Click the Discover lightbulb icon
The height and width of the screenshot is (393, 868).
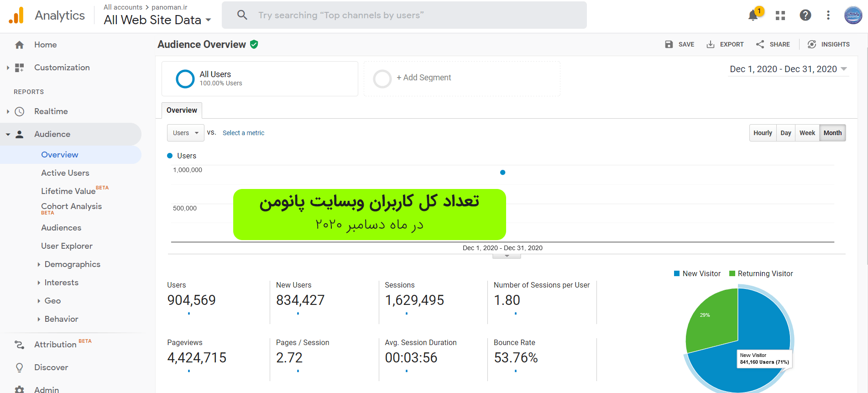(x=19, y=367)
